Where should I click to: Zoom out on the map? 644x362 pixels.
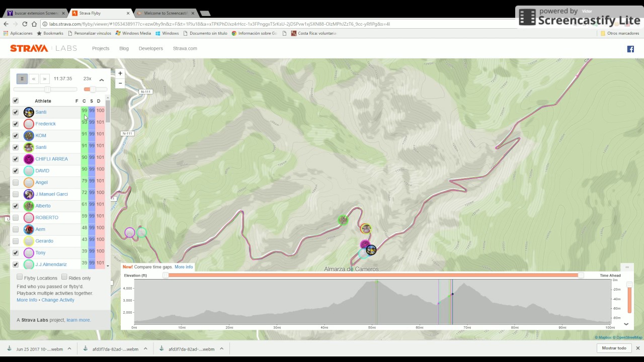coord(120,83)
